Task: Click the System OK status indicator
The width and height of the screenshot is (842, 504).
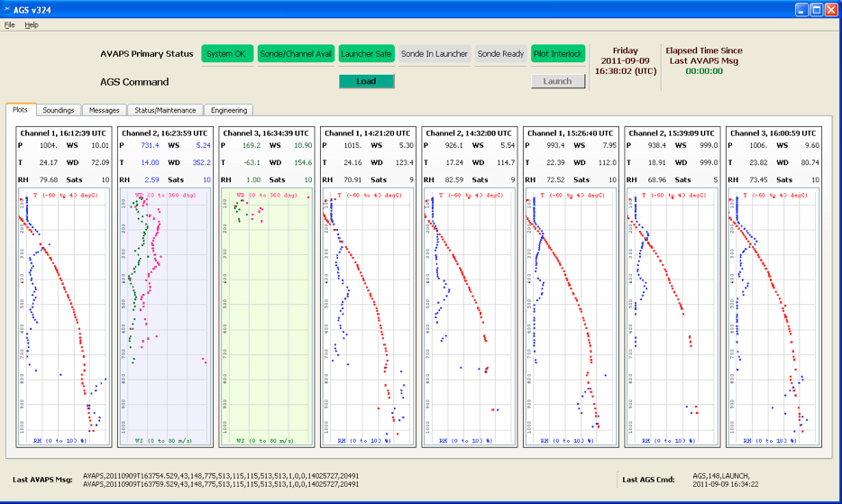Action: (227, 54)
